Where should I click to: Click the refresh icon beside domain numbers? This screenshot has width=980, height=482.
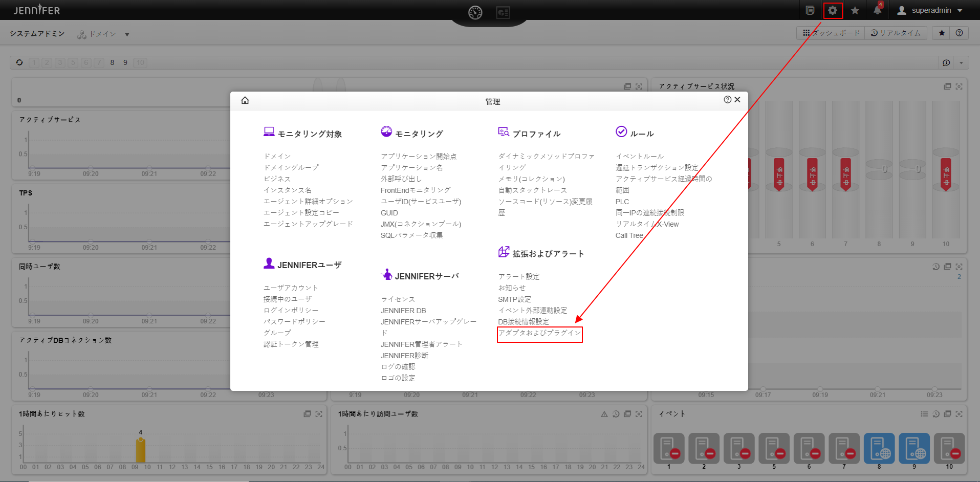(x=19, y=62)
